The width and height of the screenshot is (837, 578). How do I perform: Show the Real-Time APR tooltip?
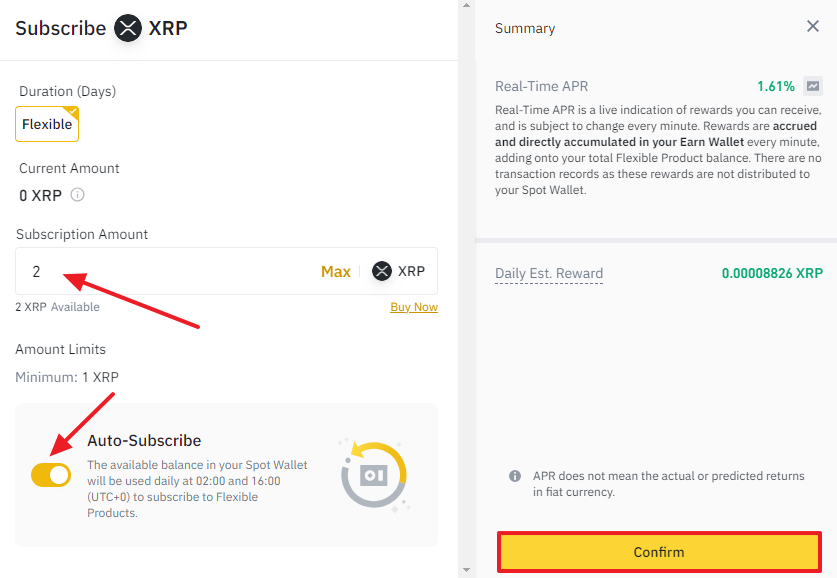click(542, 86)
